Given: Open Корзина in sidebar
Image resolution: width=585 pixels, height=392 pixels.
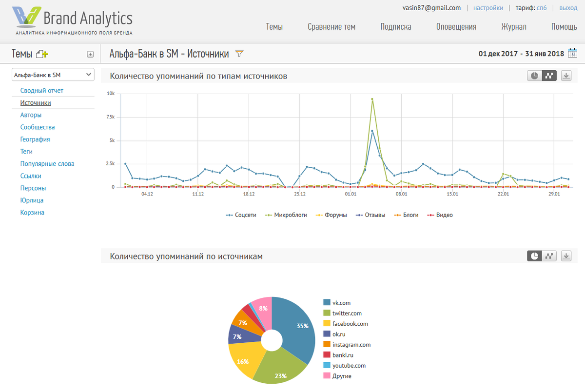Looking at the screenshot, I should point(32,213).
